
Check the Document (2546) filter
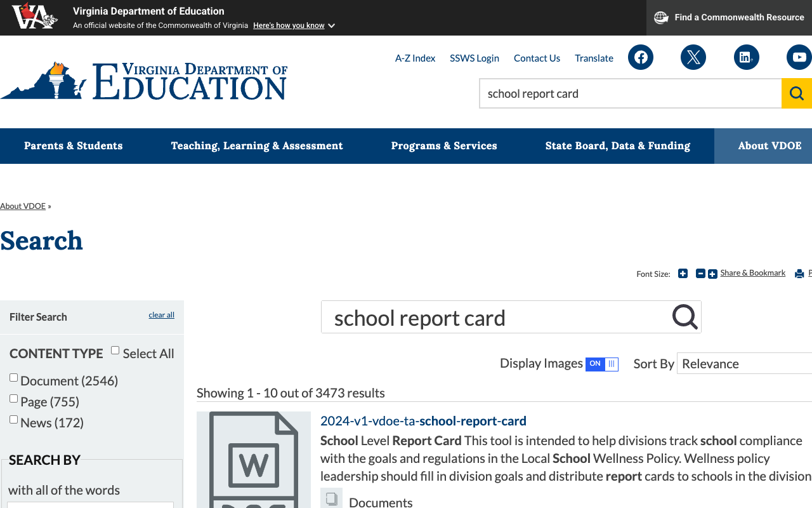point(13,378)
